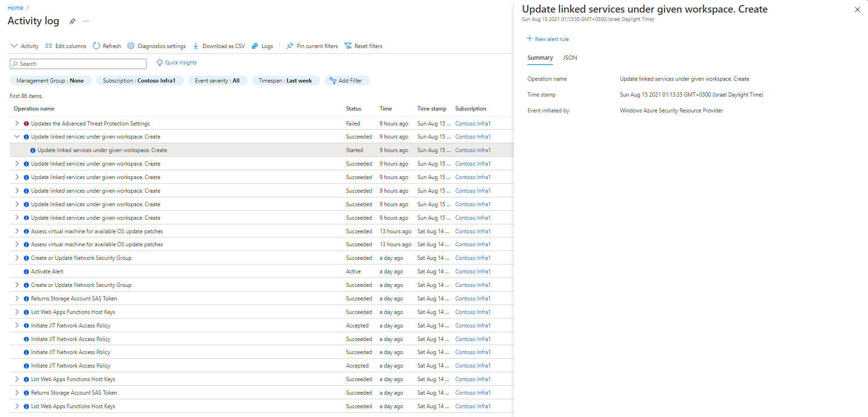The height and width of the screenshot is (417, 868).
Task: Expand the first List Web Apps Functions Host Keys row
Action: coord(17,312)
